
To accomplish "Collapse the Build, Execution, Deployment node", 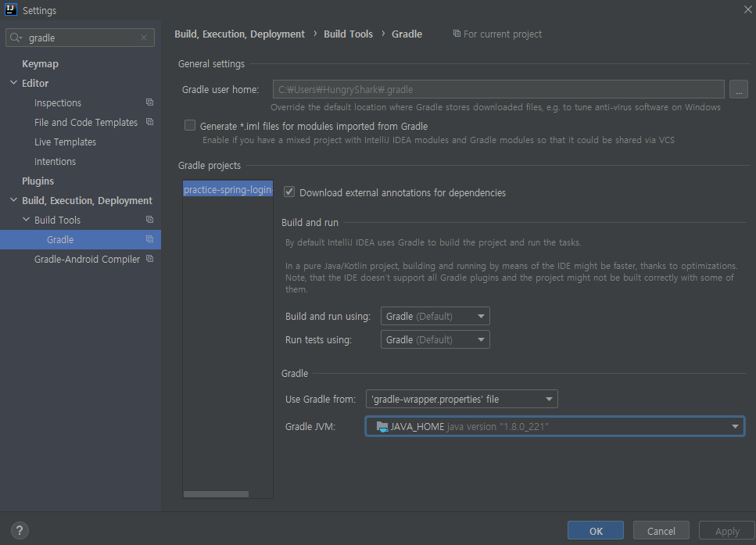I will 13,200.
